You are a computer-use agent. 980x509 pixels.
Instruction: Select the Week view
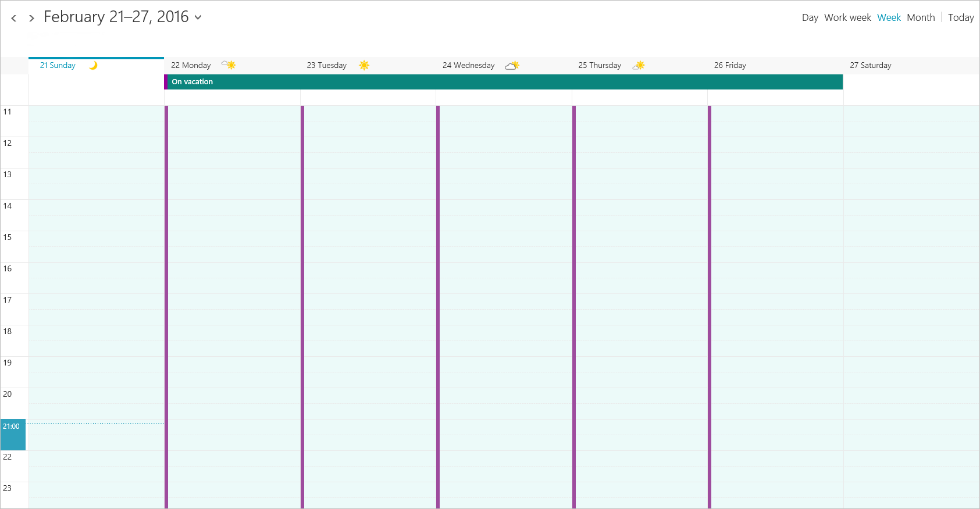[889, 17]
